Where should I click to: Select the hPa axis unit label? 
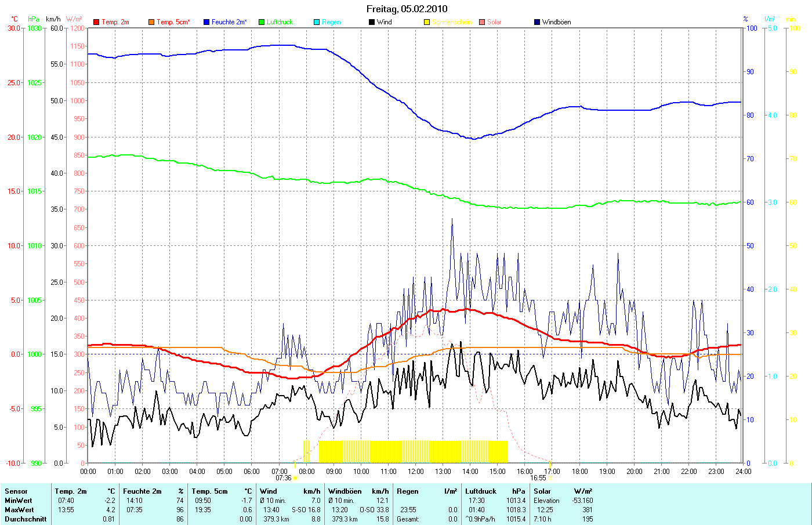click(34, 19)
